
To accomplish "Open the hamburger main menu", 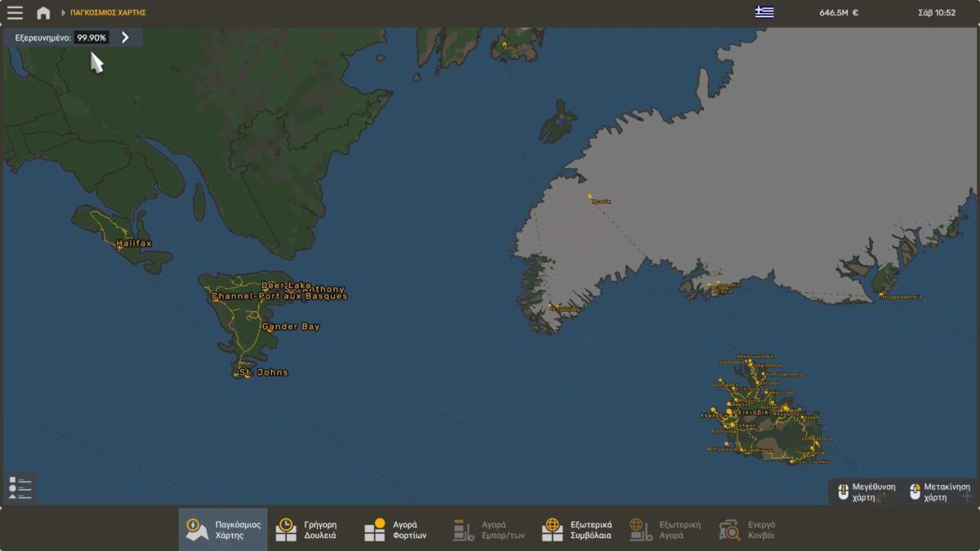I will (x=15, y=13).
